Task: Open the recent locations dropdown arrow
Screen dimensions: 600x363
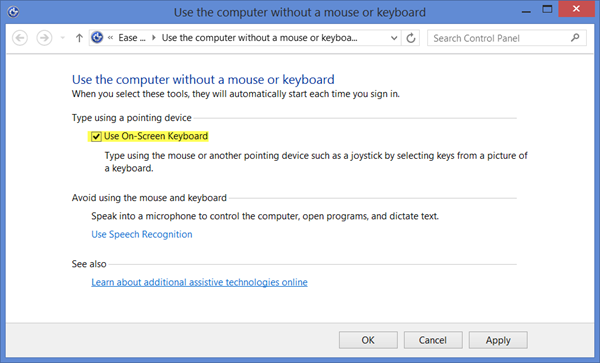Action: tap(63, 38)
